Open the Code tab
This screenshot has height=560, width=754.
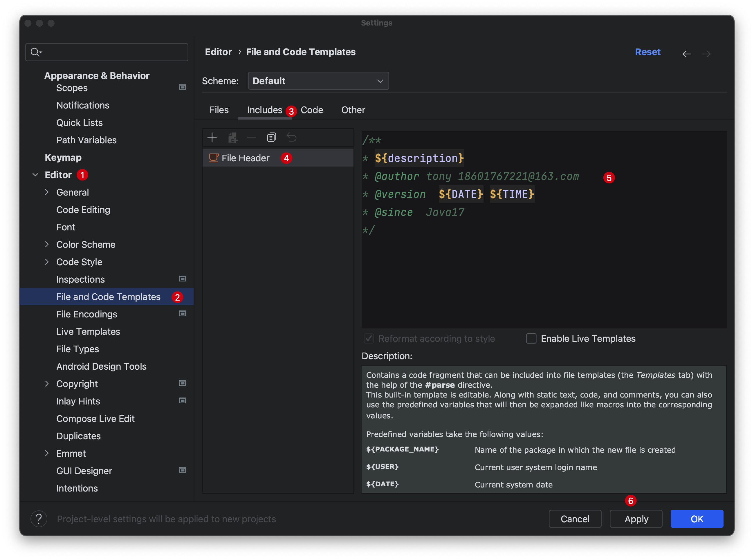(312, 110)
